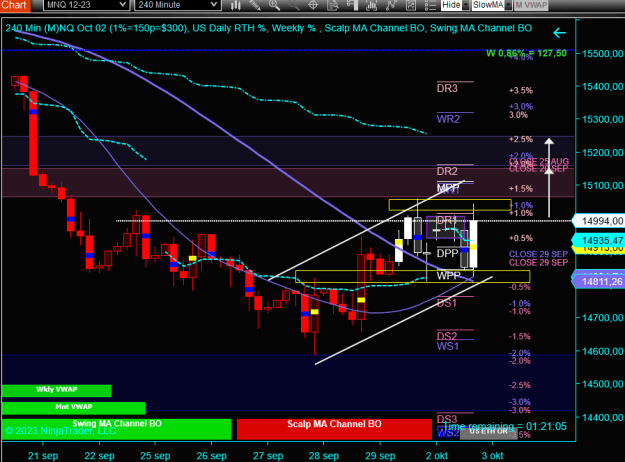Click the dimmed zoom out magnifier
625x462 pixels.
point(294,5)
